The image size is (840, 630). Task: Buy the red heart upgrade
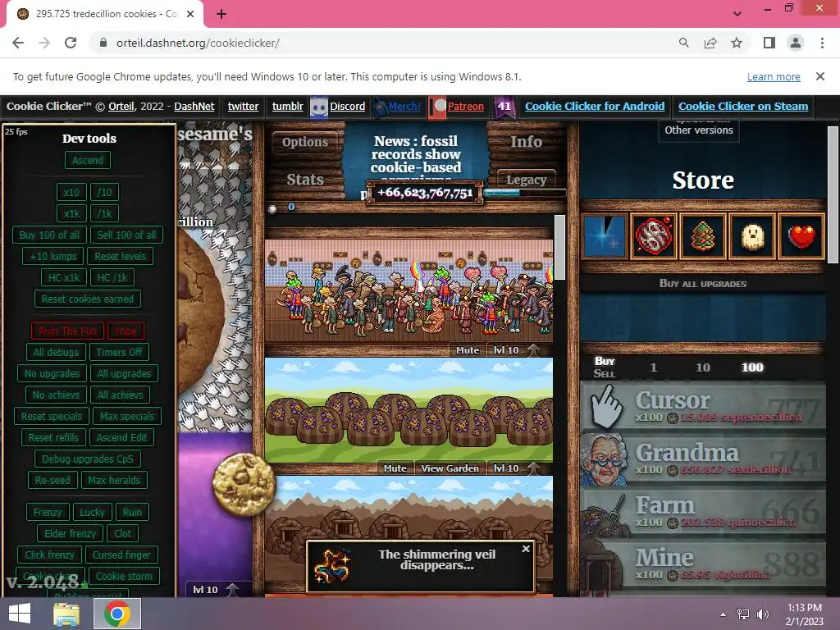(801, 236)
